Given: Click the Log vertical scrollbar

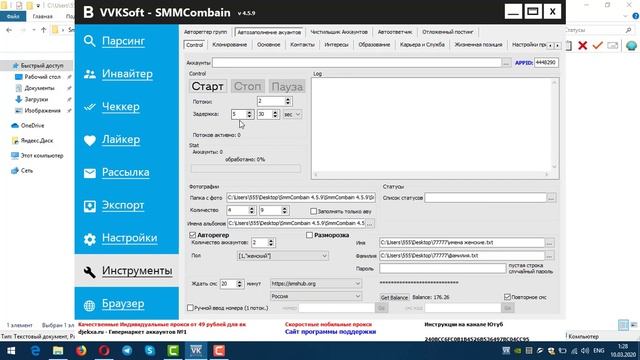Looking at the screenshot, I should pyautogui.click(x=554, y=124).
